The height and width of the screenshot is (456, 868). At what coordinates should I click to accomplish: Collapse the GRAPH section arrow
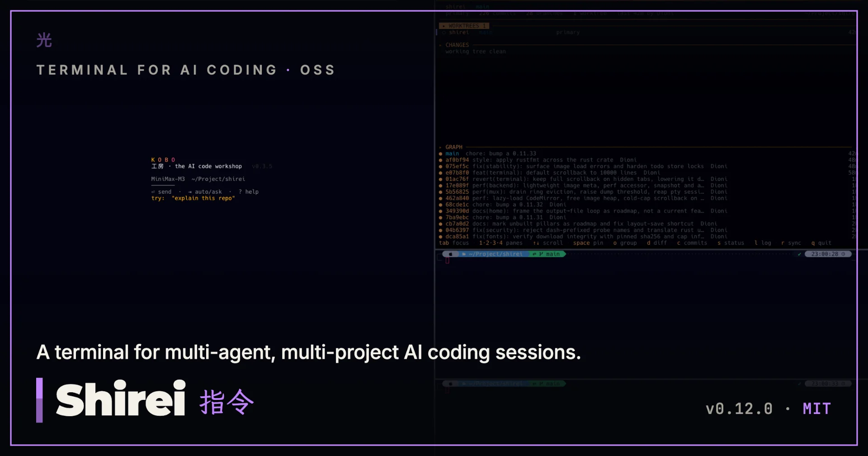click(441, 147)
